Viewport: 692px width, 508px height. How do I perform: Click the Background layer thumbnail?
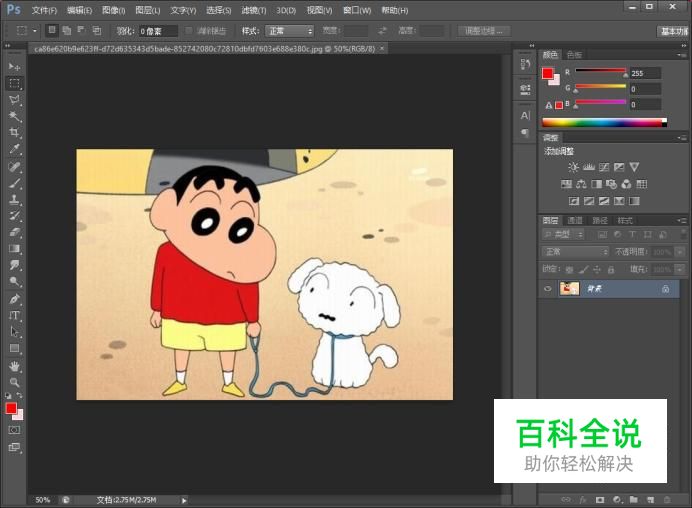pos(569,289)
